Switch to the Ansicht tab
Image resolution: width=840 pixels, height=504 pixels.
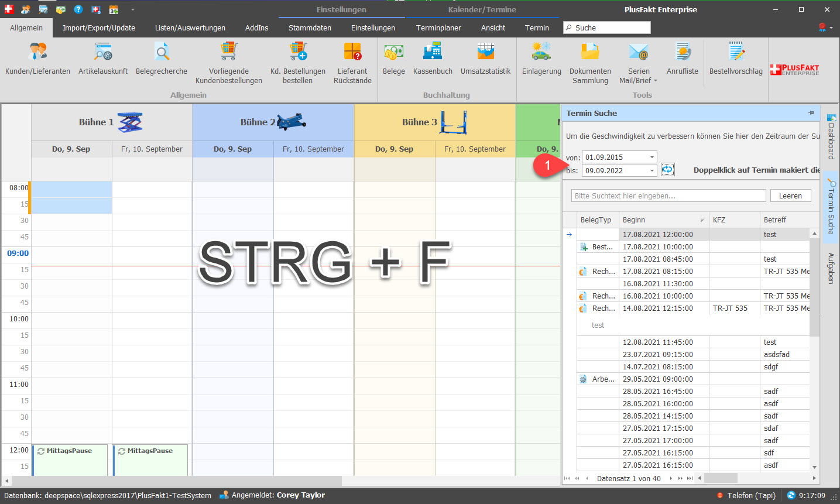tap(493, 28)
